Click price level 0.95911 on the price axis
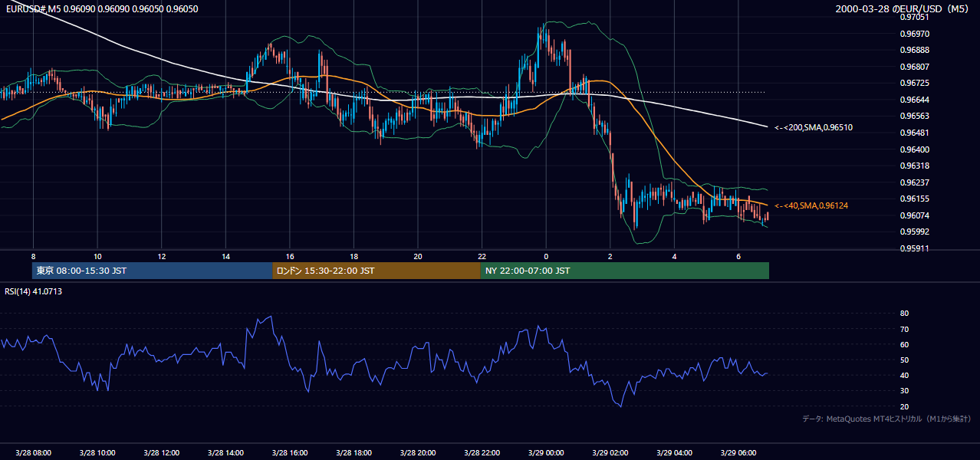 click(x=916, y=248)
